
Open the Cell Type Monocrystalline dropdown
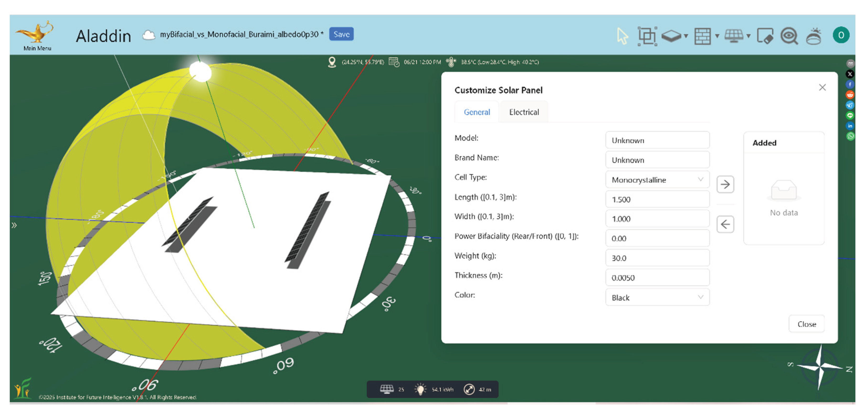coord(657,179)
